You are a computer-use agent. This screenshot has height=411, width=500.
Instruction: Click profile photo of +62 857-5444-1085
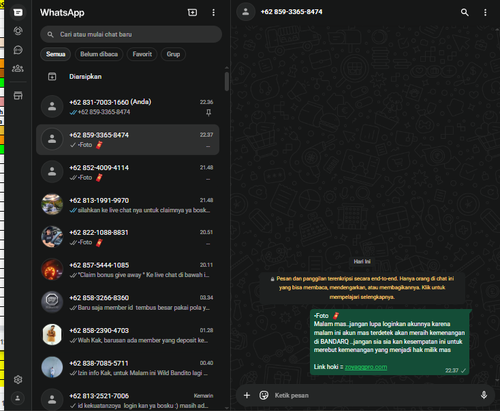coord(52,269)
